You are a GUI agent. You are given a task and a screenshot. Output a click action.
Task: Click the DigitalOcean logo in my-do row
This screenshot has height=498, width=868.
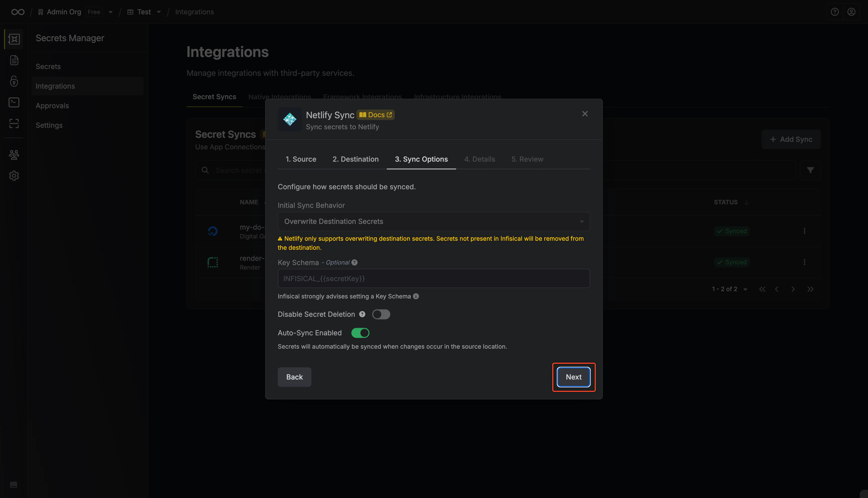pyautogui.click(x=213, y=231)
